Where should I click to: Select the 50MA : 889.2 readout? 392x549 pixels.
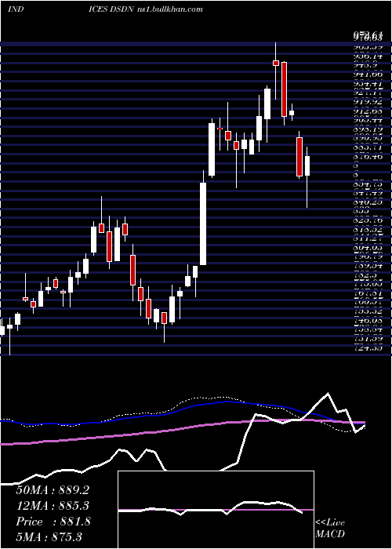pos(53,490)
